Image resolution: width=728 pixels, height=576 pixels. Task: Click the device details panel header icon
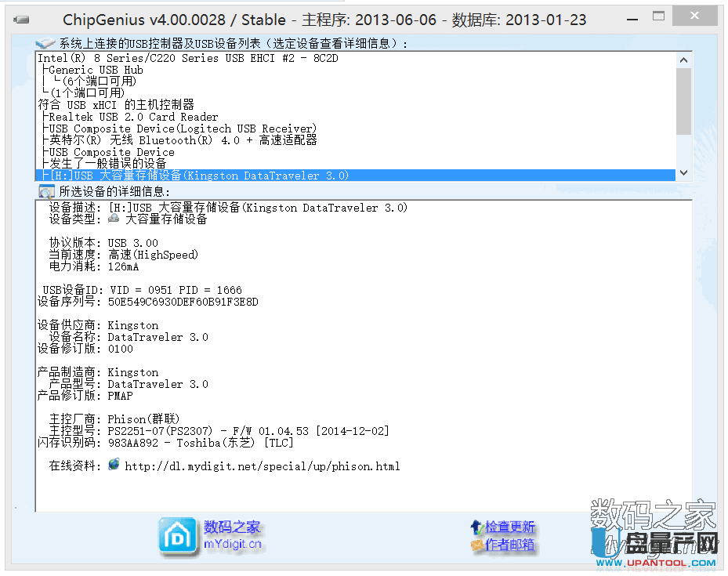(x=45, y=191)
